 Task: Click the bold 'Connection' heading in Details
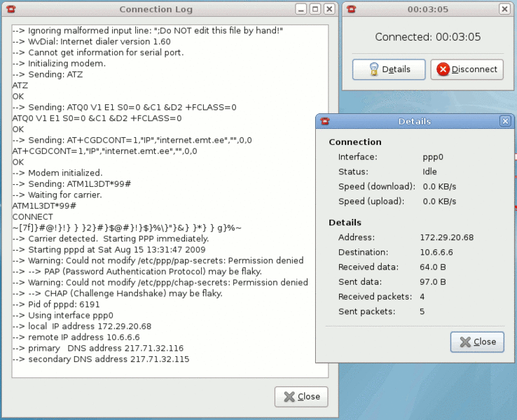[x=355, y=142]
